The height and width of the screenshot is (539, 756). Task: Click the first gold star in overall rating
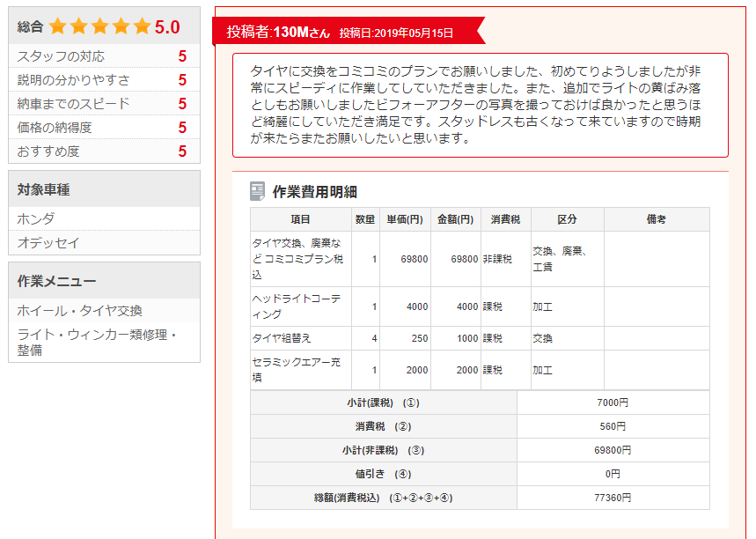(x=58, y=26)
